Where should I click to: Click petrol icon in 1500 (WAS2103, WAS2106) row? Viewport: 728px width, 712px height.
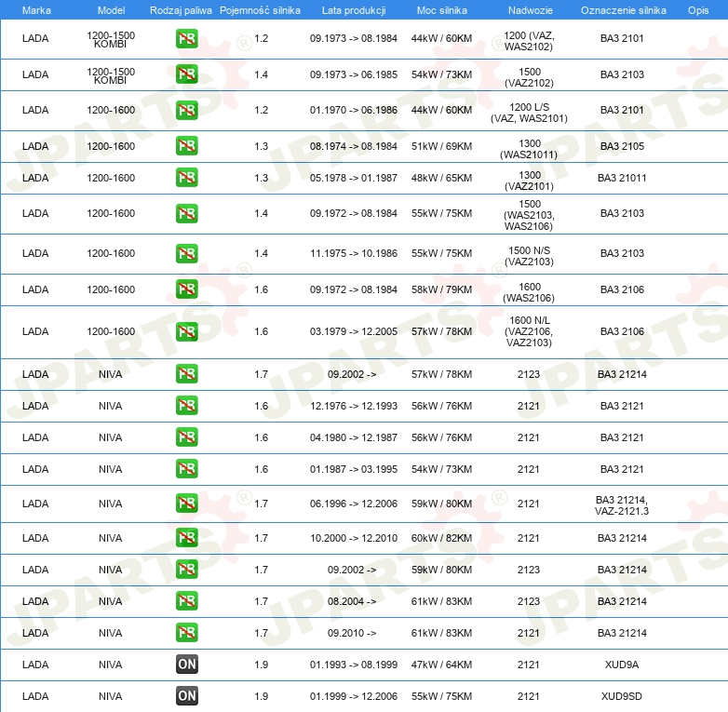186,213
